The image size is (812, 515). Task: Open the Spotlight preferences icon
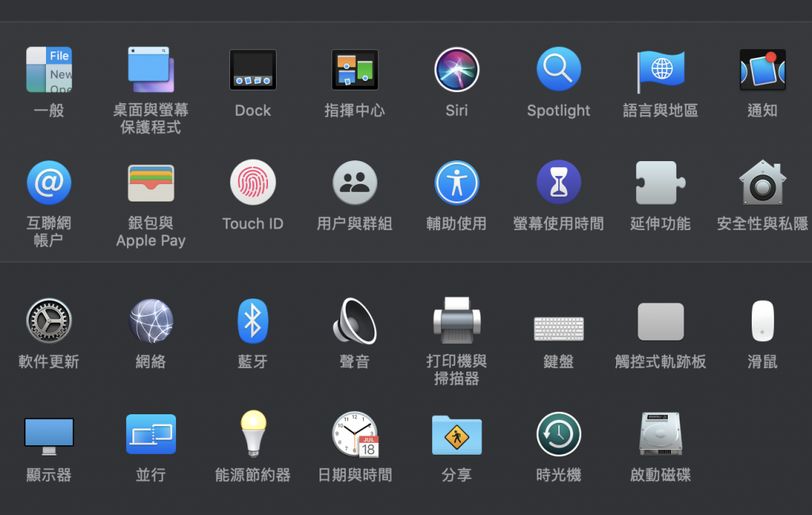click(559, 69)
